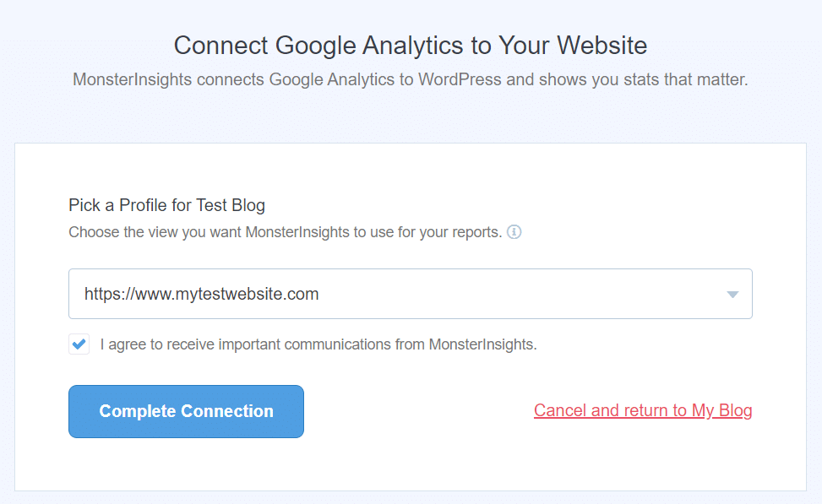Click the 'Choose the view you want' description text

pyautogui.click(x=285, y=232)
